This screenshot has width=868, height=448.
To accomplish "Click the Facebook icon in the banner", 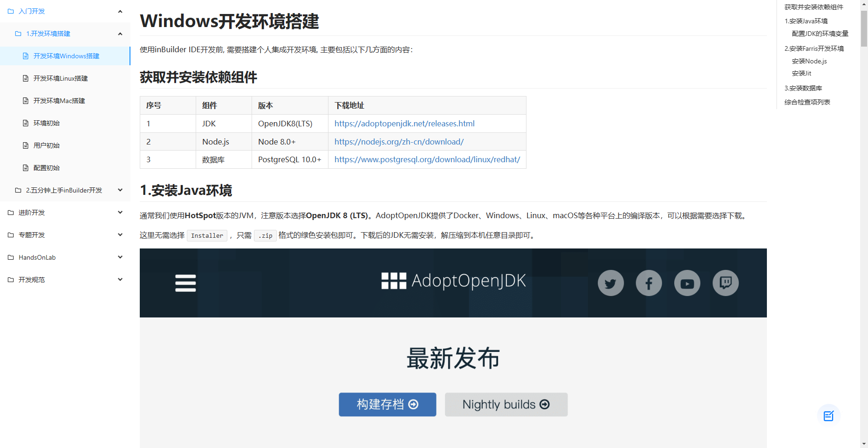I will click(x=649, y=283).
